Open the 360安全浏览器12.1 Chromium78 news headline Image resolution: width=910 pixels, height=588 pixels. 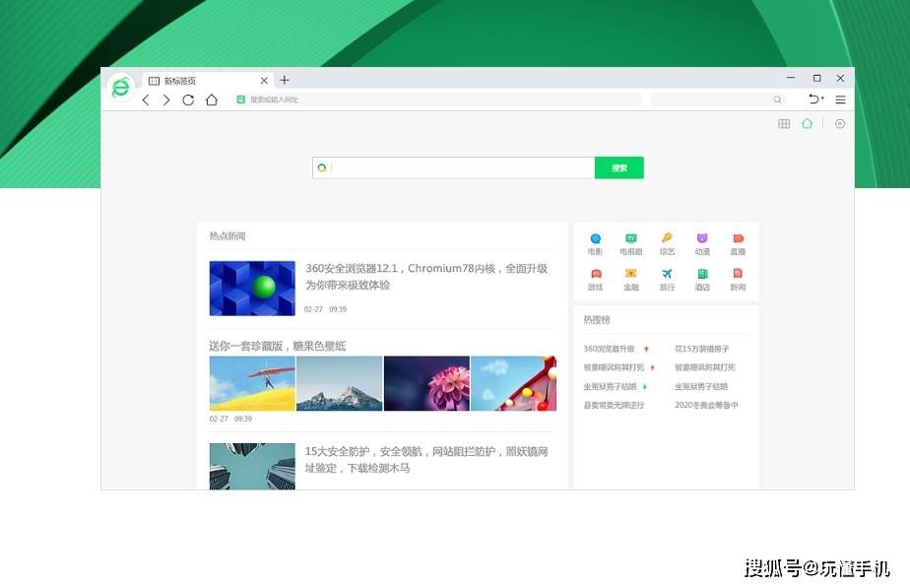tap(426, 277)
